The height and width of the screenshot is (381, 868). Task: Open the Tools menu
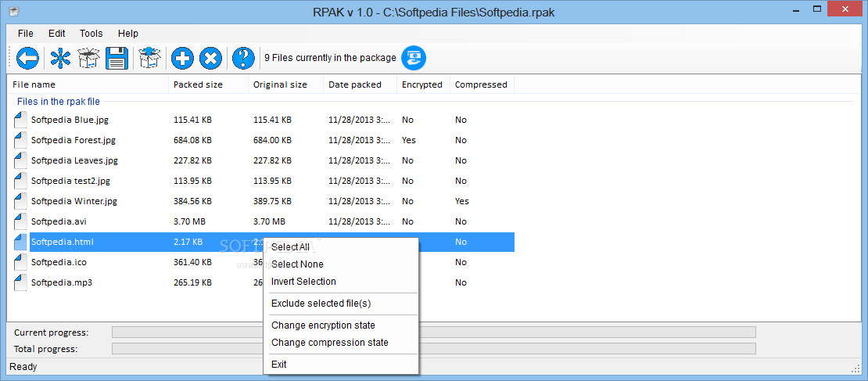pos(91,33)
